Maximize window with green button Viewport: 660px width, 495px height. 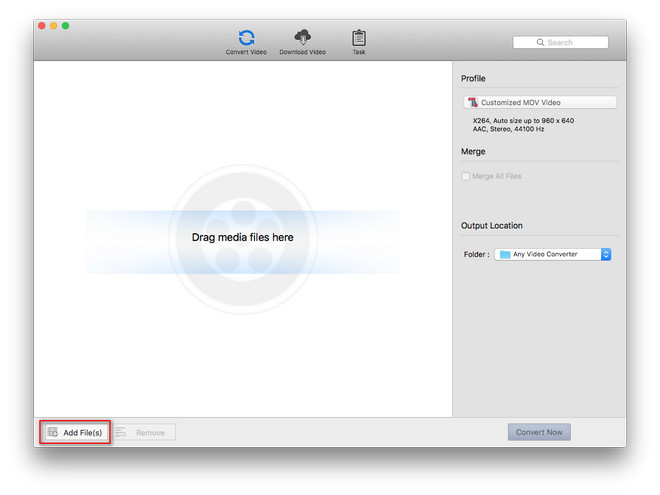point(65,26)
